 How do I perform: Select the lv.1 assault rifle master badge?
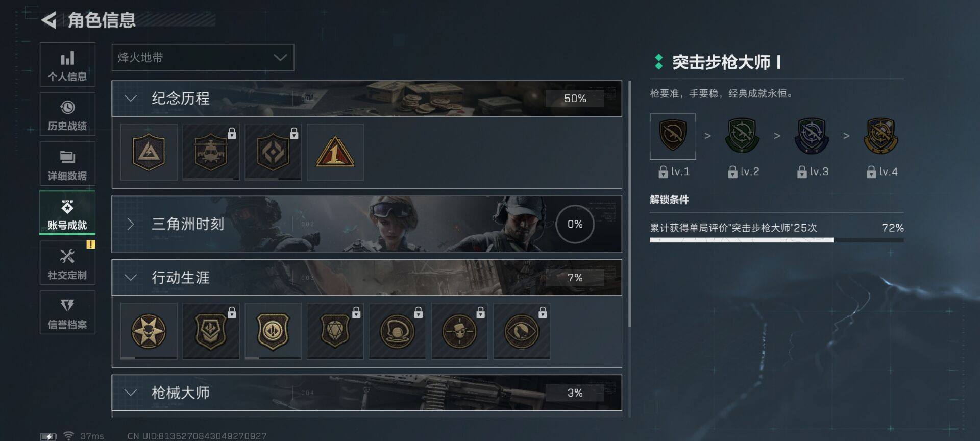(x=673, y=136)
